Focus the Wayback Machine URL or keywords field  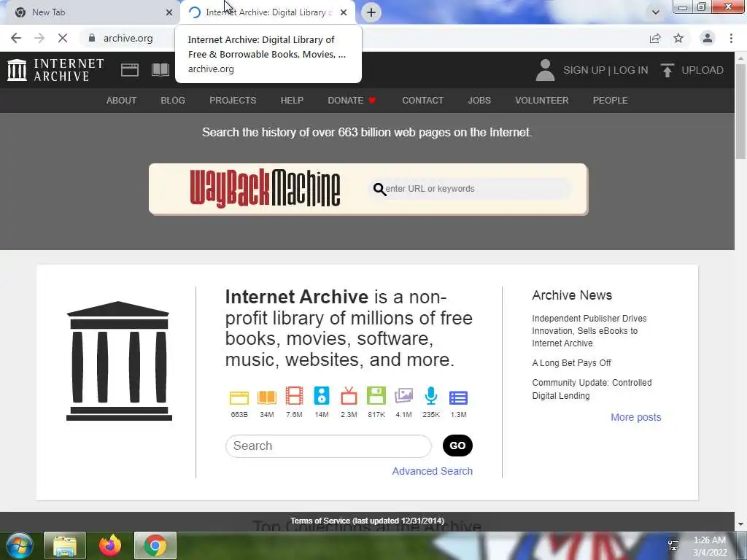(x=471, y=189)
